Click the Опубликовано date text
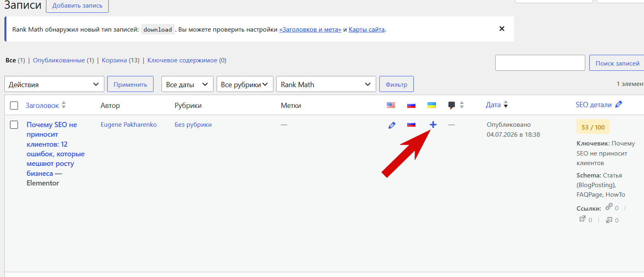This screenshot has width=644, height=277. (508, 125)
